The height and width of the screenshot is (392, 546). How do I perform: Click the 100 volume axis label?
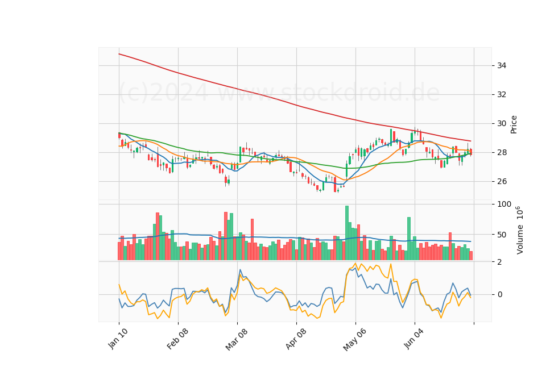coord(504,204)
